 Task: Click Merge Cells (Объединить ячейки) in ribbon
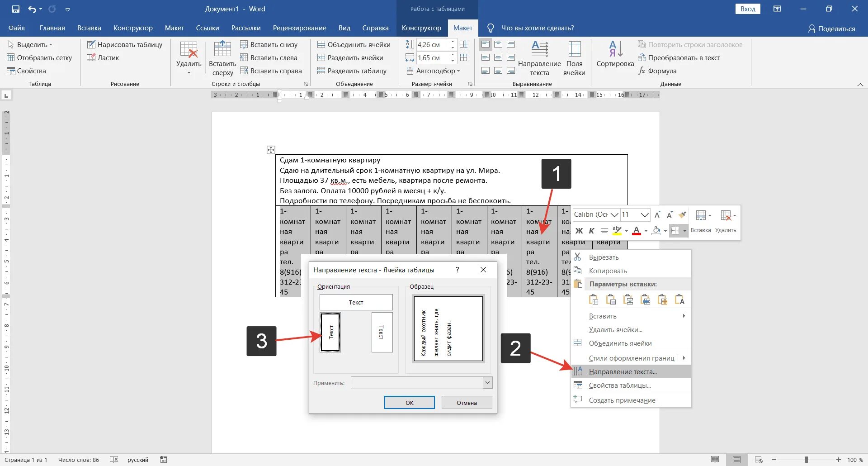(x=354, y=44)
